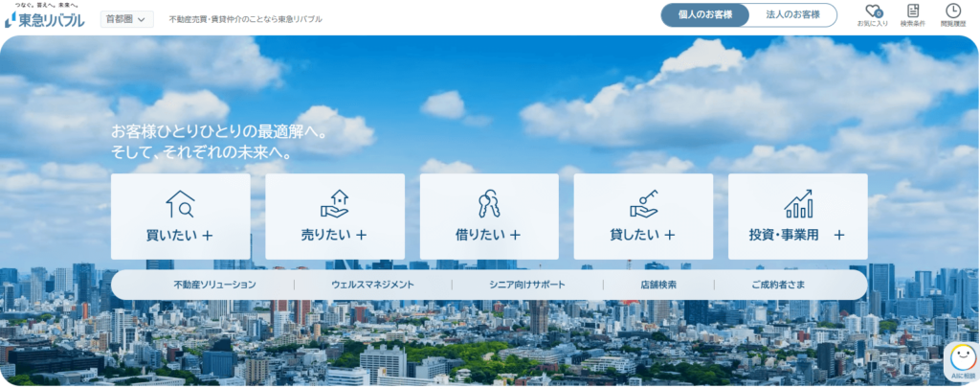Image resolution: width=980 pixels, height=389 pixels.
Task: Expand the 買いたい plus sign
Action: click(x=208, y=236)
